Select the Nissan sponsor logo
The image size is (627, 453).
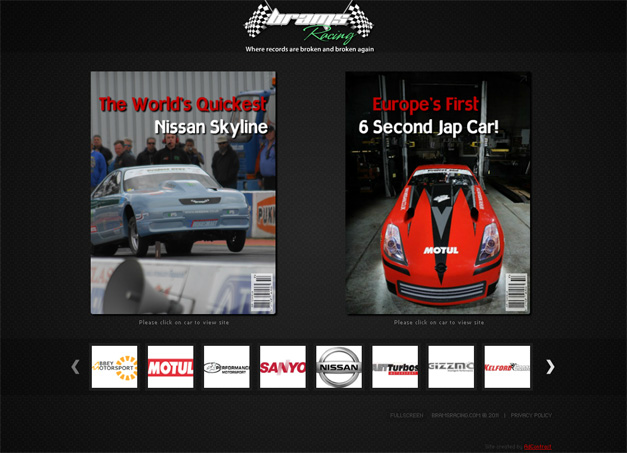pyautogui.click(x=339, y=367)
